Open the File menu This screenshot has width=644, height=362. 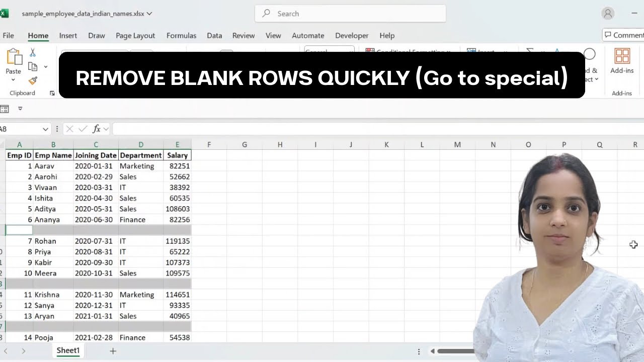tap(8, 35)
